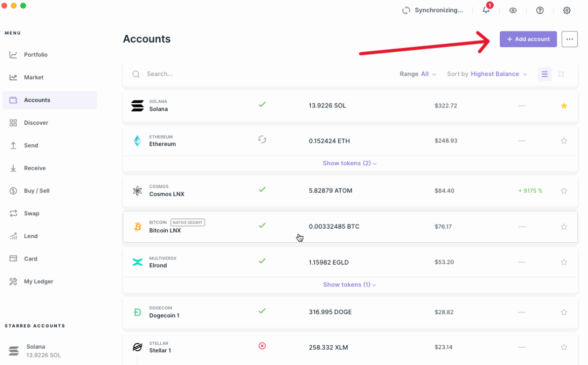Image resolution: width=588 pixels, height=365 pixels.
Task: Open the three-dot options menu
Action: pos(569,39)
